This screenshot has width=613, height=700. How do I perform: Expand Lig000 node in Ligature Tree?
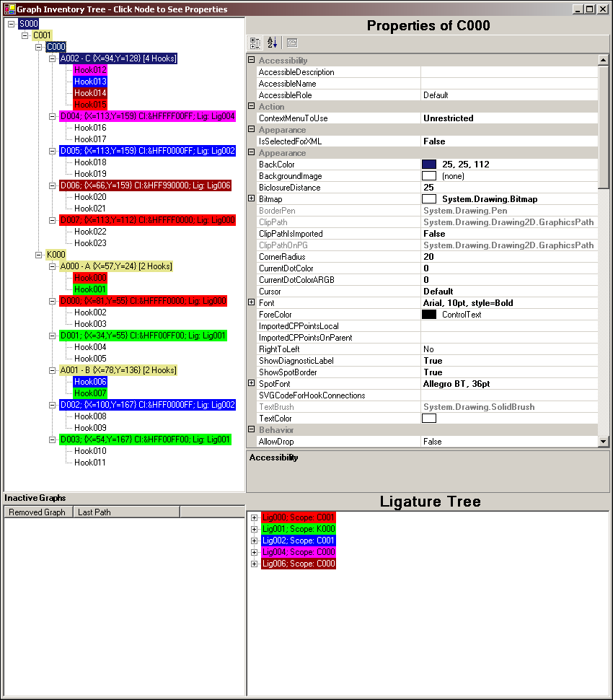point(255,517)
